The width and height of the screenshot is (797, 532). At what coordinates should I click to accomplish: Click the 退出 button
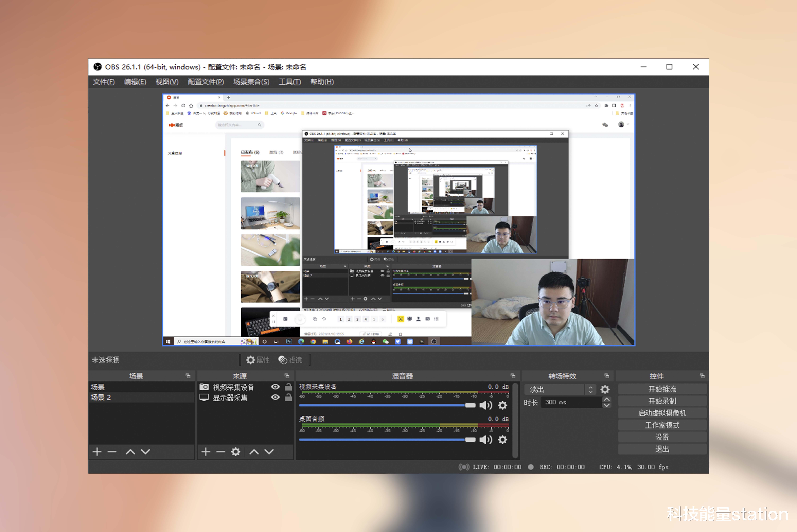[662, 449]
